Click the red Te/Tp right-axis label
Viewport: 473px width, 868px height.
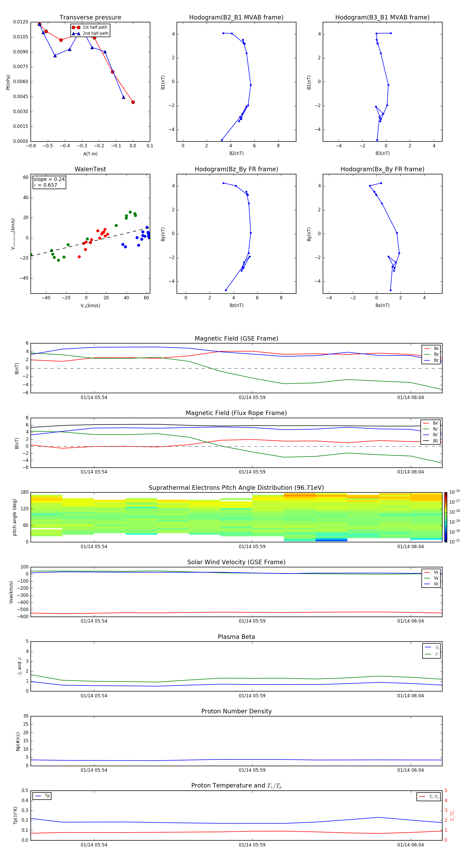point(453,815)
